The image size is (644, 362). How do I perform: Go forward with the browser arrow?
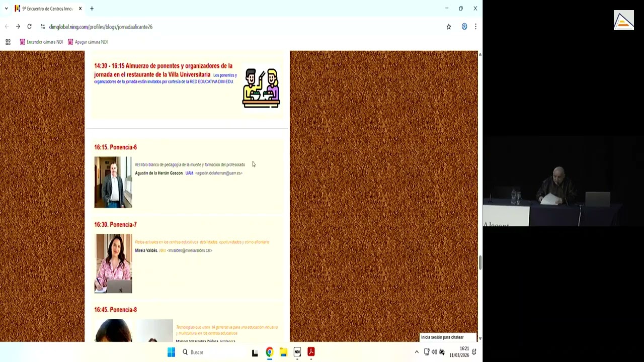[x=18, y=27]
